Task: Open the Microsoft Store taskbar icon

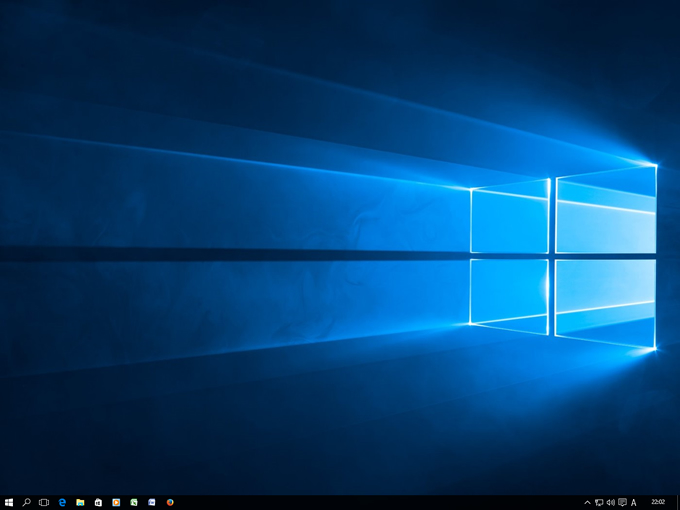Action: (98, 502)
